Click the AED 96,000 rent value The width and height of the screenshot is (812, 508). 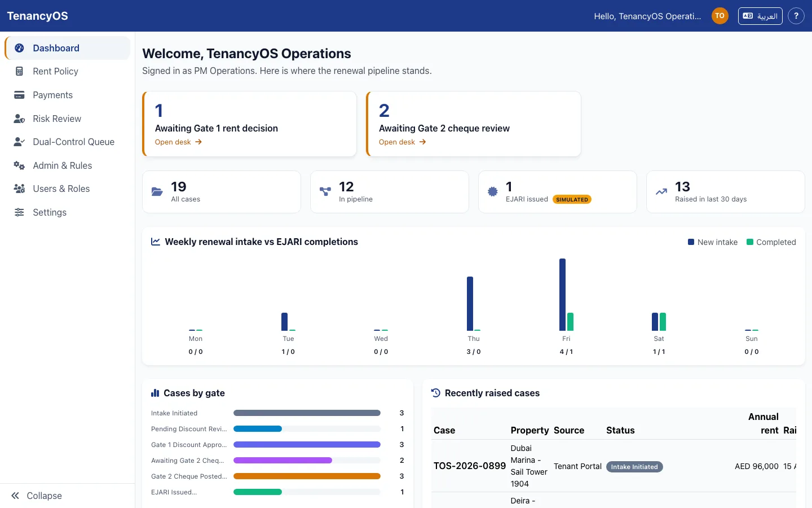click(757, 466)
